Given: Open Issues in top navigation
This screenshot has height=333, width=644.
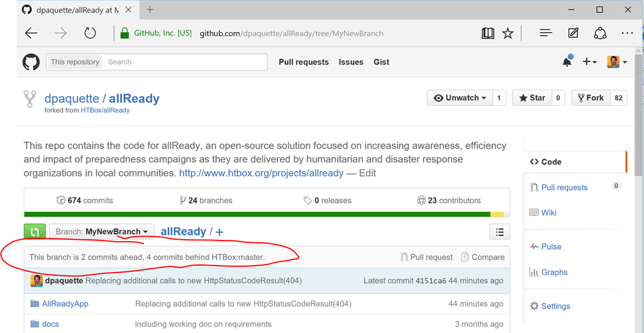Looking at the screenshot, I should click(x=351, y=62).
